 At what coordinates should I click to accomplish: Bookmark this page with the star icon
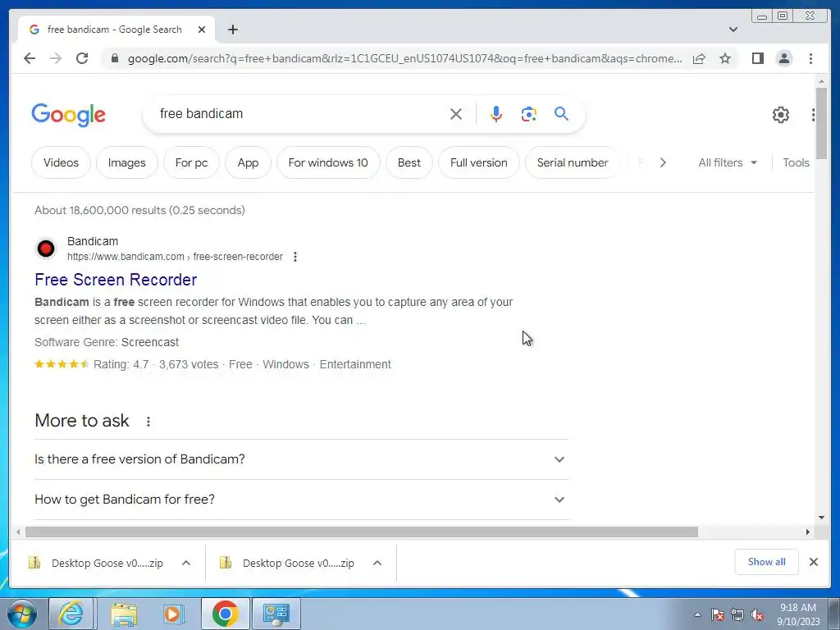(725, 58)
